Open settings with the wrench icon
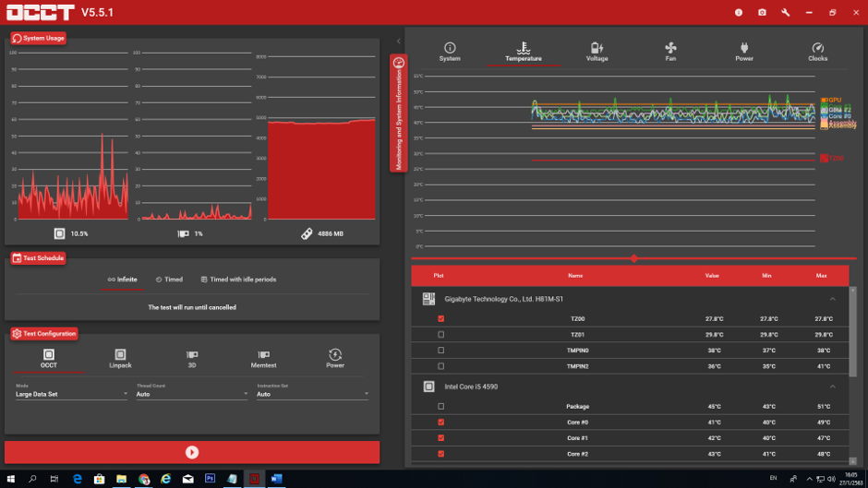The height and width of the screenshot is (488, 868). pyautogui.click(x=786, y=12)
